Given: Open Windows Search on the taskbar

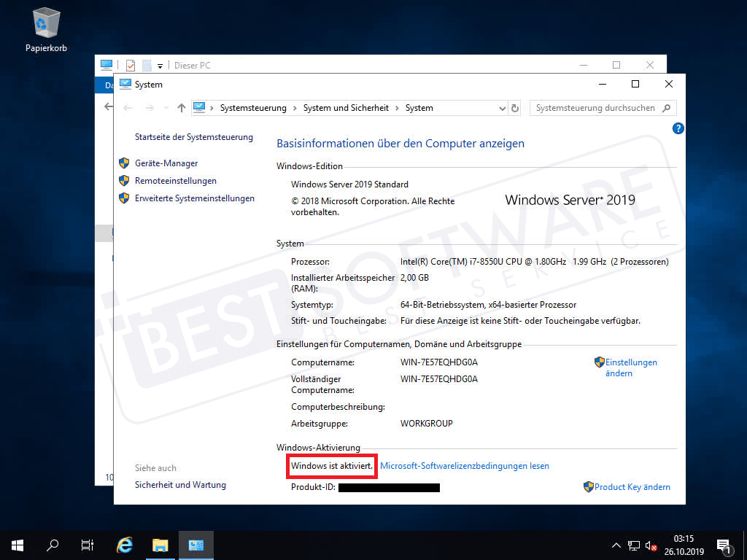Looking at the screenshot, I should 51,545.
